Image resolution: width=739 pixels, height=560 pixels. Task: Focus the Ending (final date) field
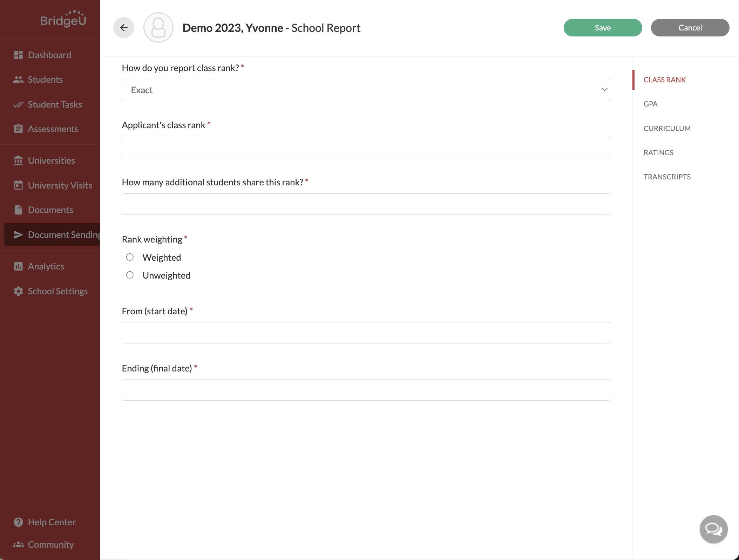click(x=366, y=390)
